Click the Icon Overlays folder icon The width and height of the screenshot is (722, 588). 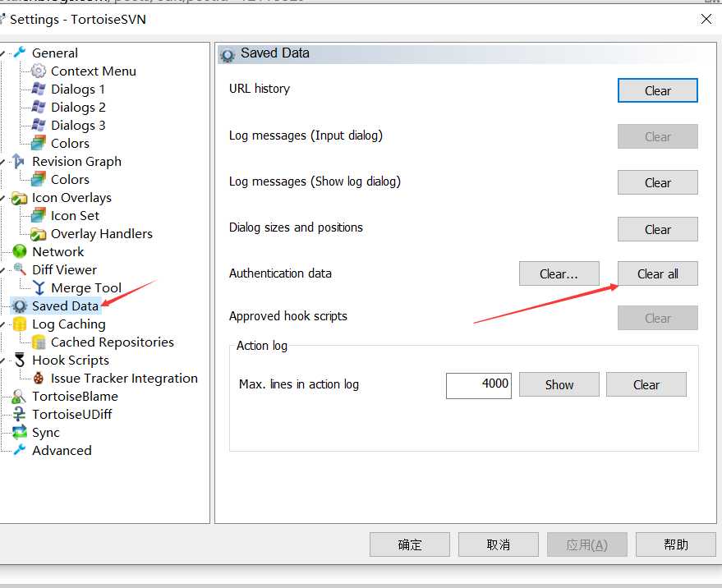click(x=20, y=198)
